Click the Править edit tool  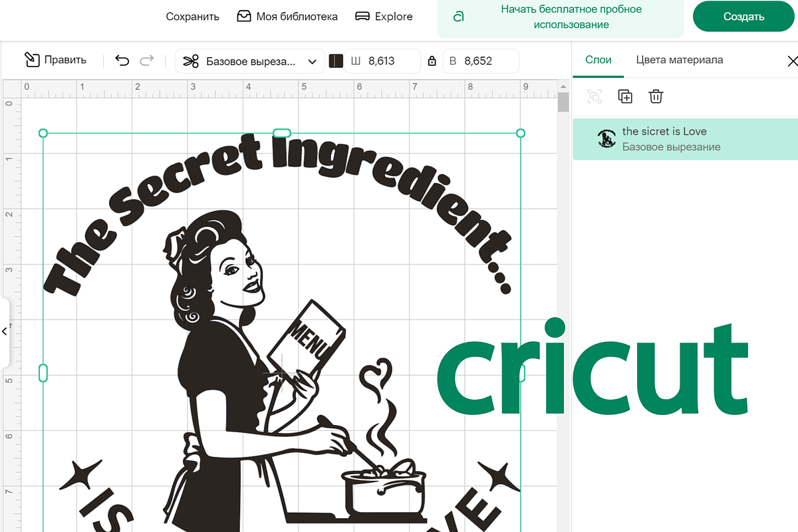tap(55, 60)
